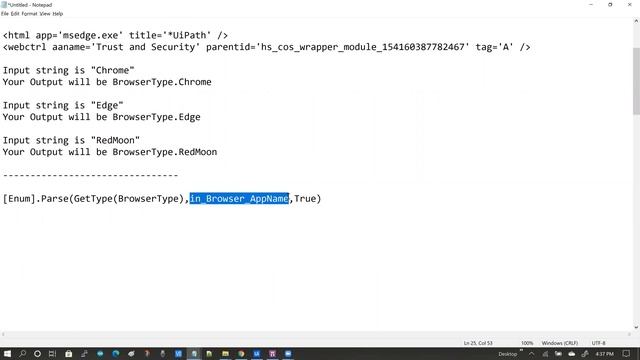Open the Edit menu in Notepad
Screen dimensions: 640x360
coord(15,13)
